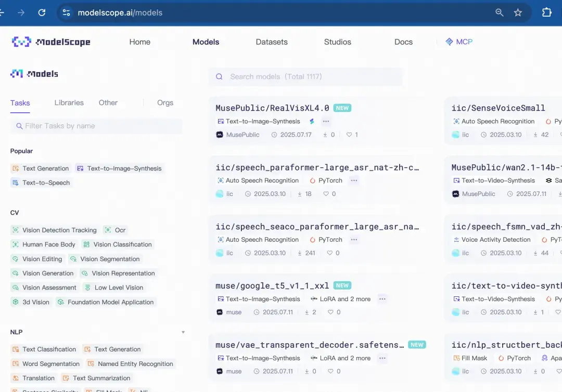
Task: Open Datasets in top navigation
Action: pos(272,42)
